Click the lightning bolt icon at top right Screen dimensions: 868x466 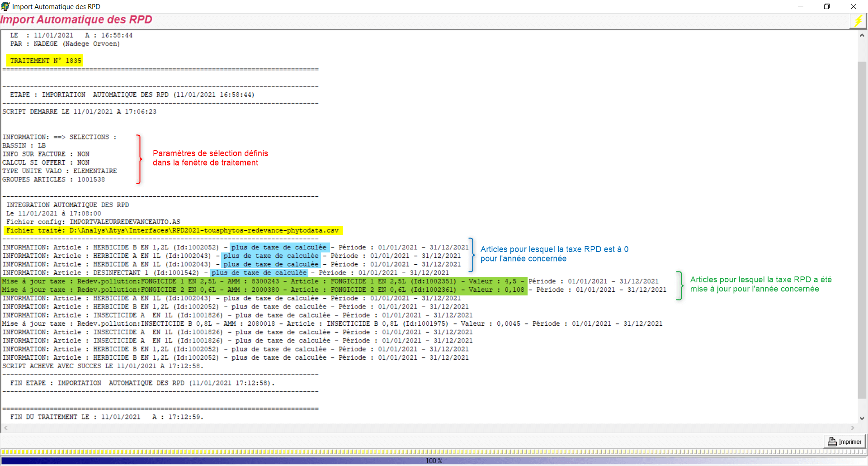click(x=858, y=21)
